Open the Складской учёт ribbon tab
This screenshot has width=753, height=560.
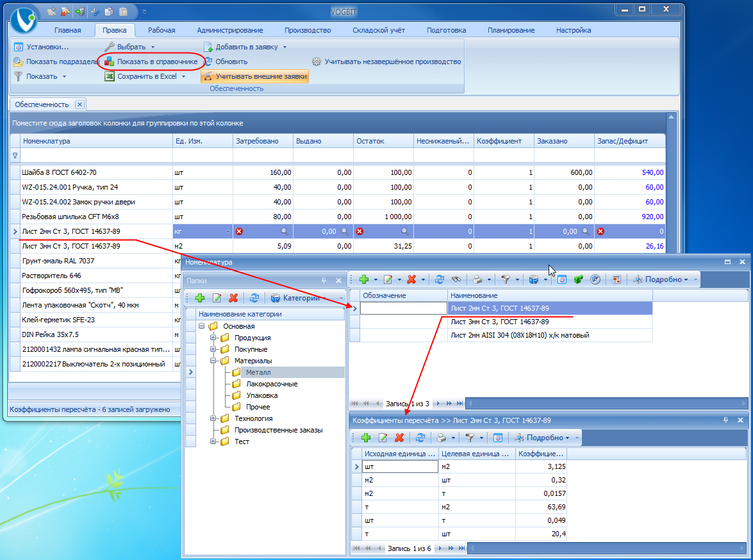point(379,29)
